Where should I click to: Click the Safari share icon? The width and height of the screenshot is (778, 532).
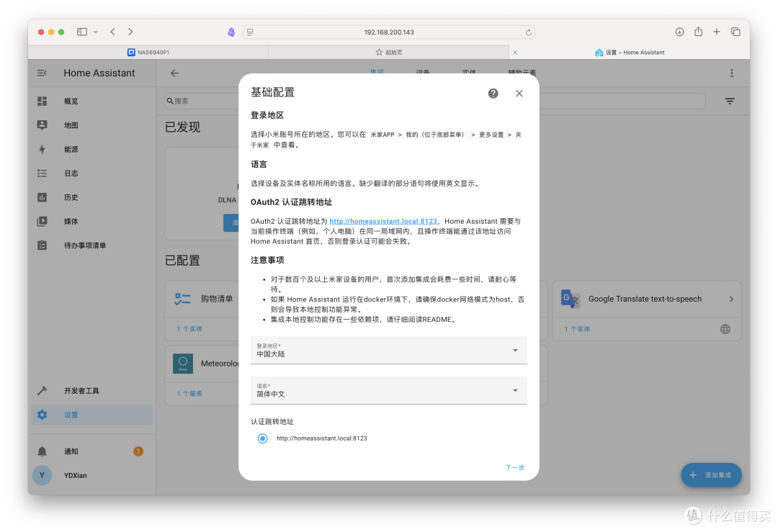point(698,32)
